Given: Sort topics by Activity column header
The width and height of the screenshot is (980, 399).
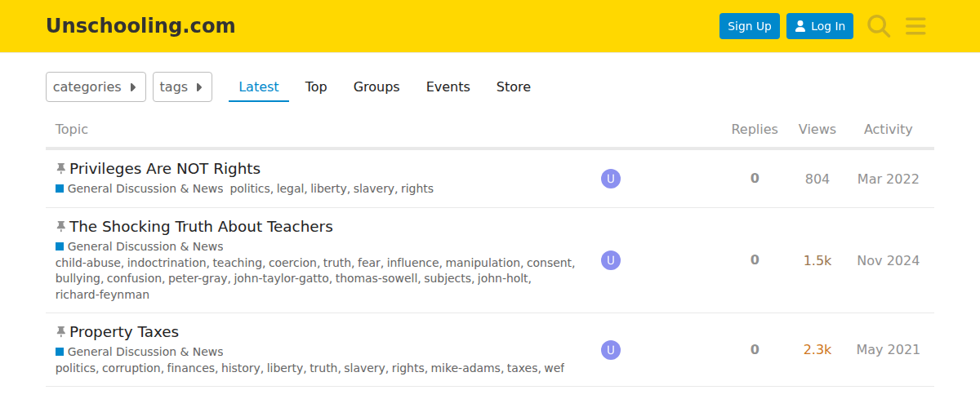Looking at the screenshot, I should [x=888, y=129].
